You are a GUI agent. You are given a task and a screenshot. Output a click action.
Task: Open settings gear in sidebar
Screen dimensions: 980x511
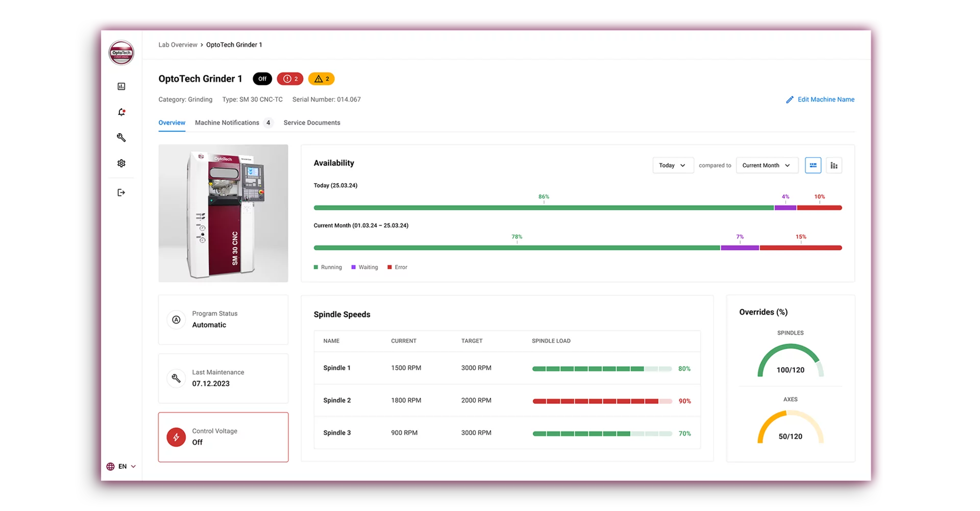coord(121,163)
